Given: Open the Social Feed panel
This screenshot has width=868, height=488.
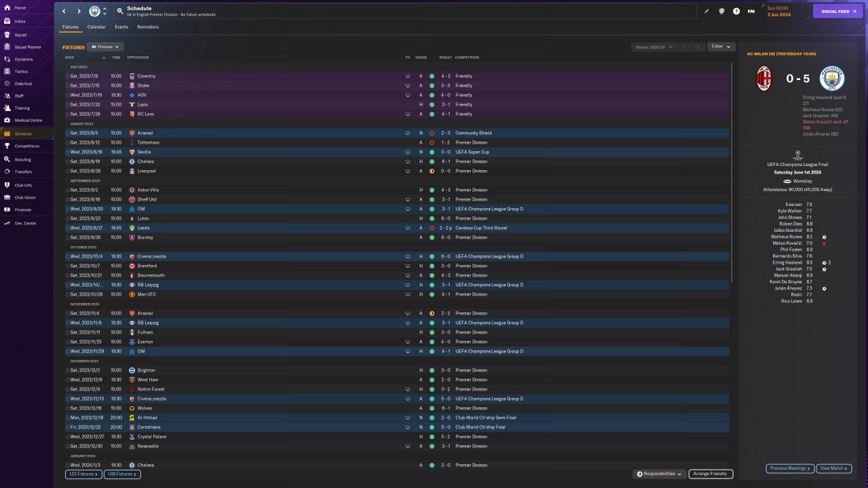Looking at the screenshot, I should coord(837,12).
